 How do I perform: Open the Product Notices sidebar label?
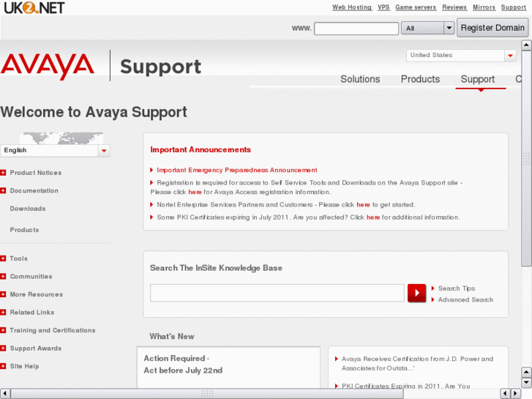[36, 173]
